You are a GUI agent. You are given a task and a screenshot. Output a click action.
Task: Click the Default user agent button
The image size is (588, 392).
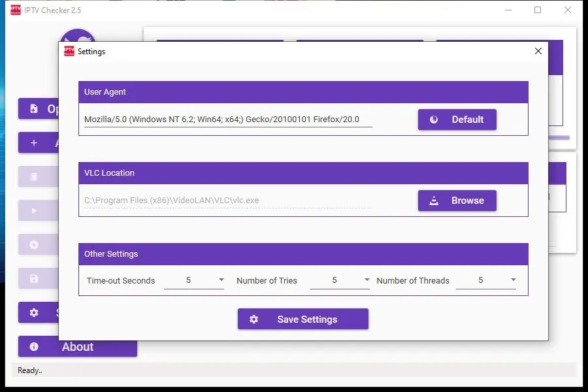pyautogui.click(x=457, y=120)
